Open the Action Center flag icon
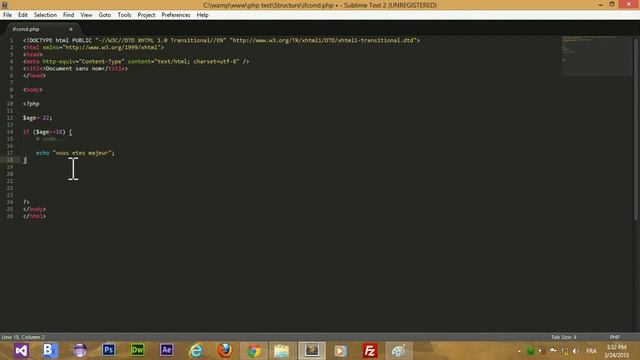The height and width of the screenshot is (360, 640). click(553, 351)
